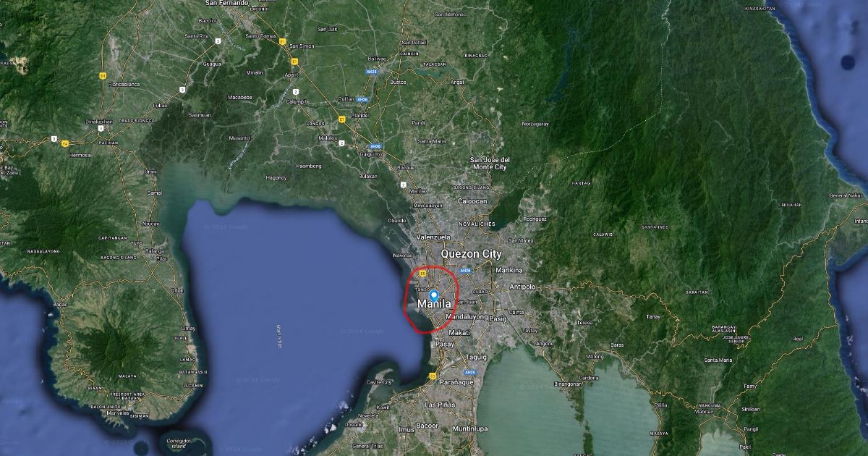The height and width of the screenshot is (456, 868).
Task: Click the Malolos label
Action: point(328,138)
